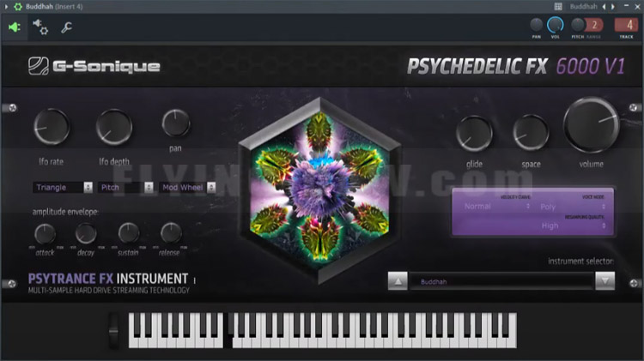Click the Psychedelic FX 6000 V1 title

point(516,67)
